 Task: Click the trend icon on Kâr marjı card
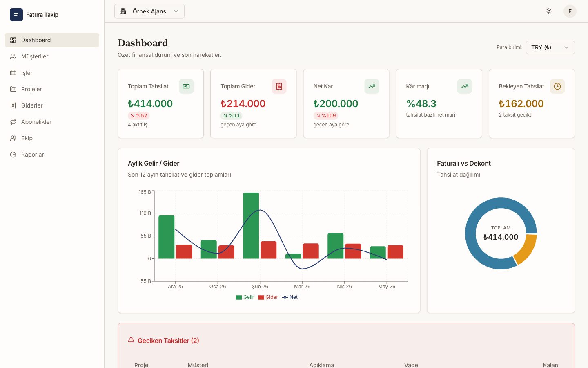tap(465, 86)
